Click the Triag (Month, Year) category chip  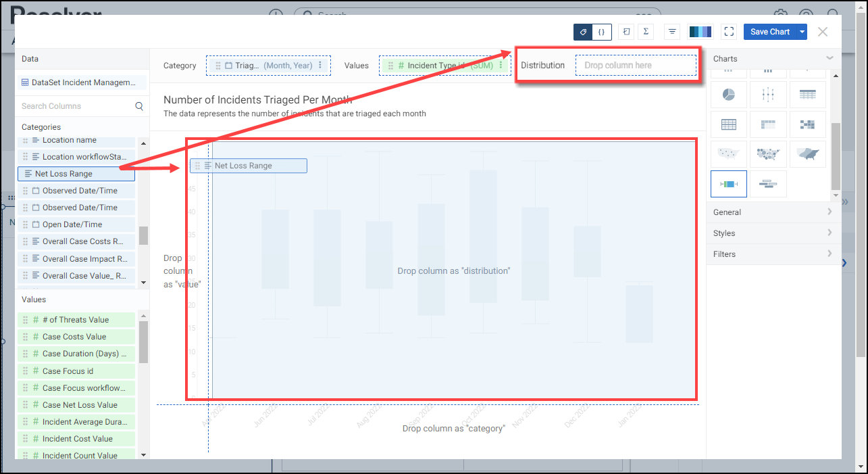[268, 66]
